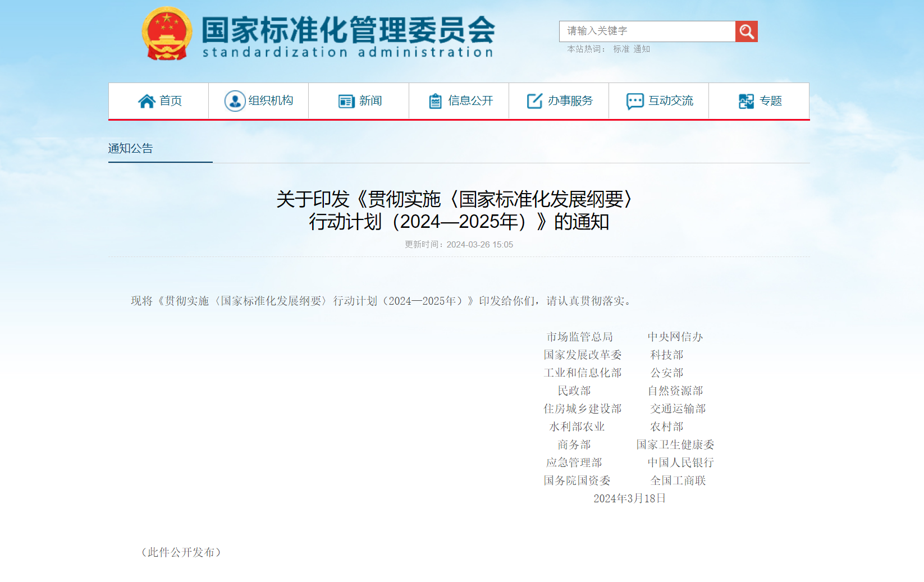Click the house icon beside 首页

pyautogui.click(x=147, y=101)
